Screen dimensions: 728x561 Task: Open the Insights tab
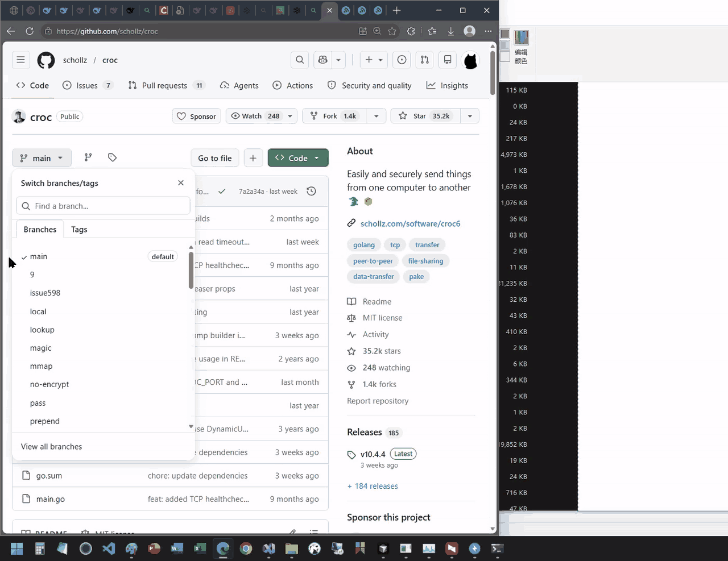click(447, 85)
